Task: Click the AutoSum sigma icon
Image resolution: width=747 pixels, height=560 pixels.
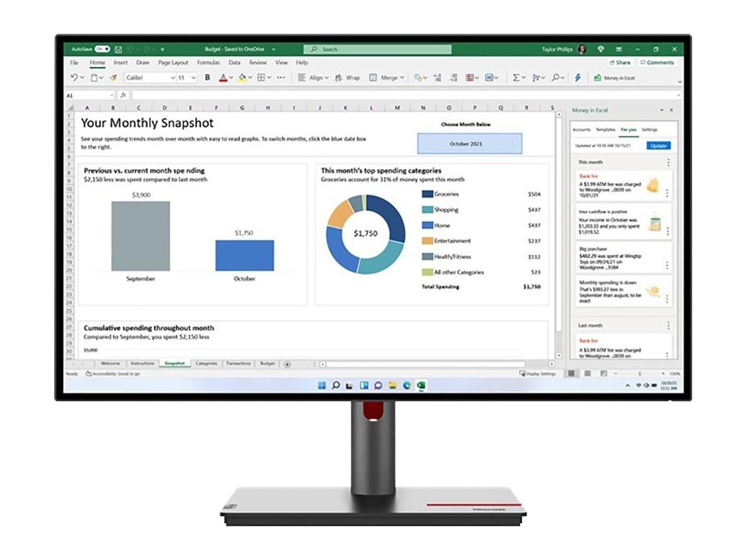Action: pyautogui.click(x=516, y=77)
